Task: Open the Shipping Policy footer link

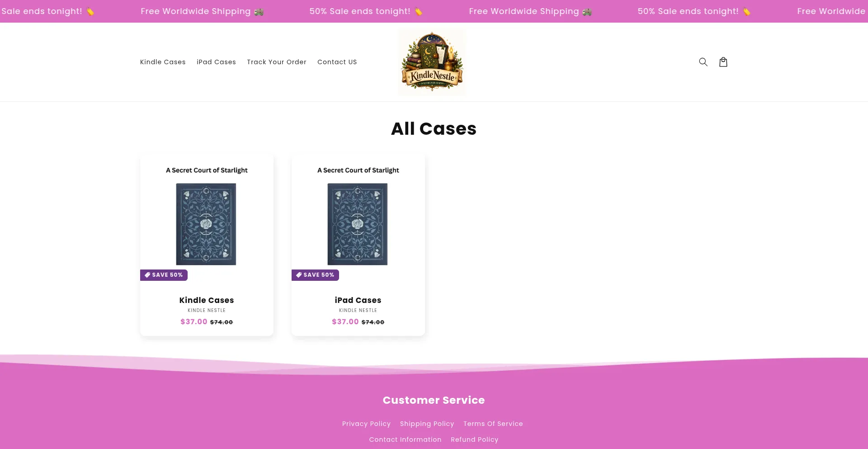Action: (x=427, y=424)
